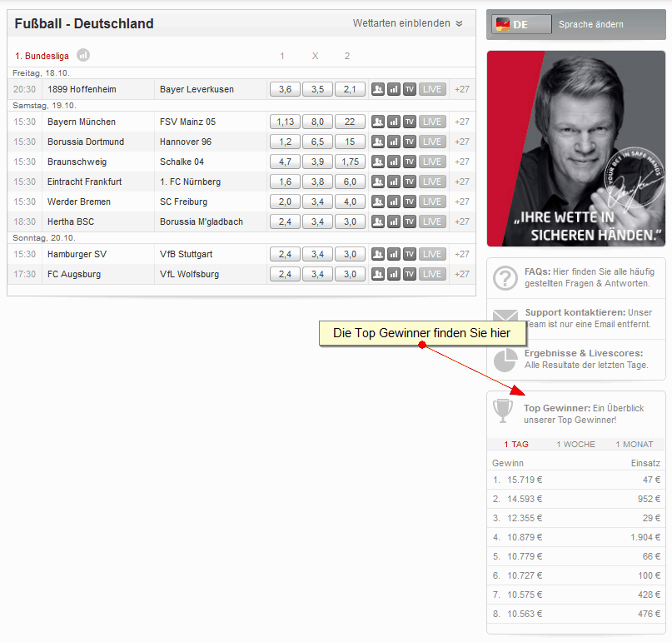Switch to the 1 WOCHE tab
Image resolution: width=672 pixels, height=642 pixels.
click(x=575, y=444)
